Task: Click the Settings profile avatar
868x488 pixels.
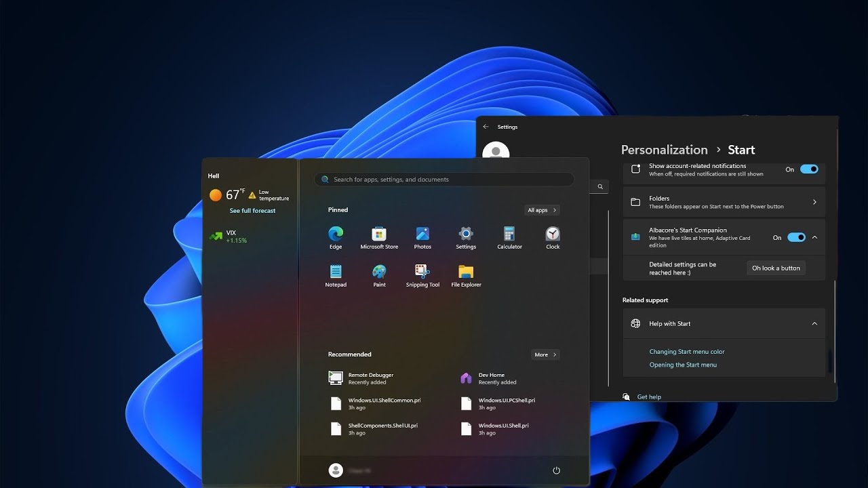Action: 496,150
